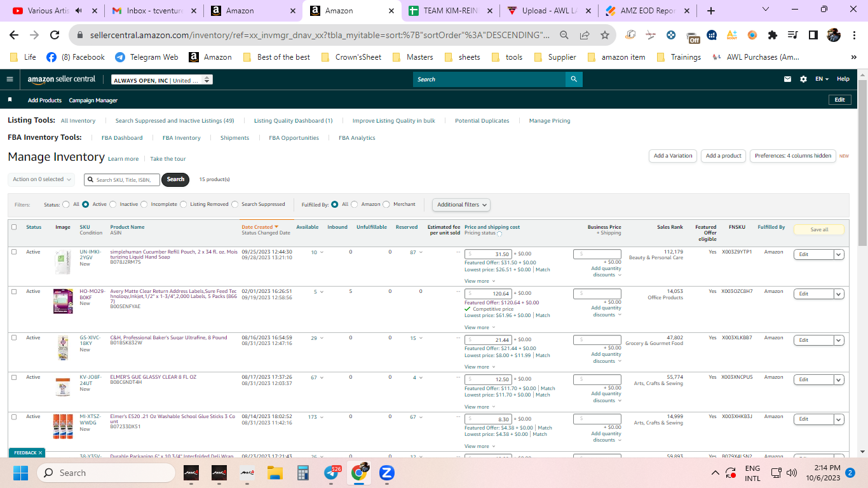Select the Inactive status radio button
The height and width of the screenshot is (488, 868).
[113, 205]
